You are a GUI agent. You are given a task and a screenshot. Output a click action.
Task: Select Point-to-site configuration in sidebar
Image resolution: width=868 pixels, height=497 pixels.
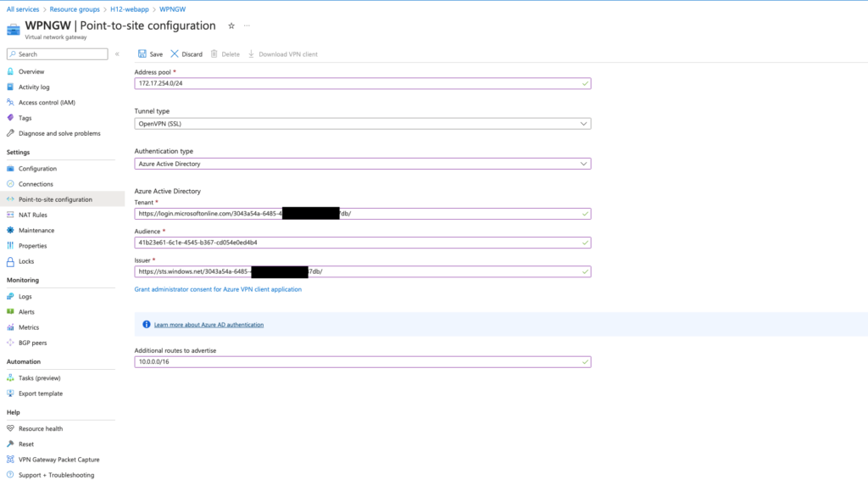coord(55,199)
